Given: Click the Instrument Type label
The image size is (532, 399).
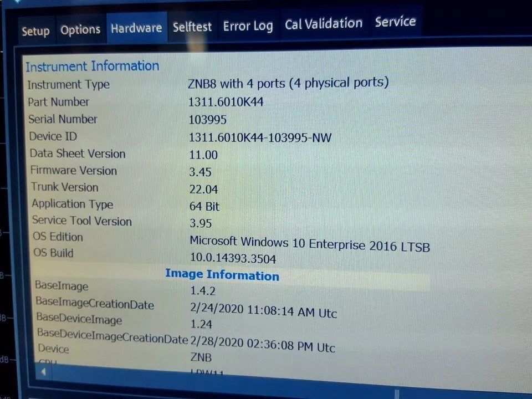Looking at the screenshot, I should (x=69, y=84).
